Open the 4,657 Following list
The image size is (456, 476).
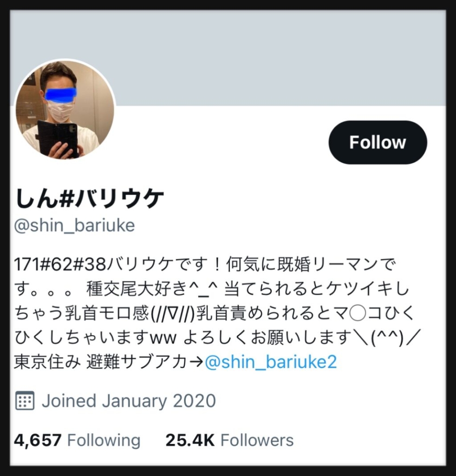[77, 440]
